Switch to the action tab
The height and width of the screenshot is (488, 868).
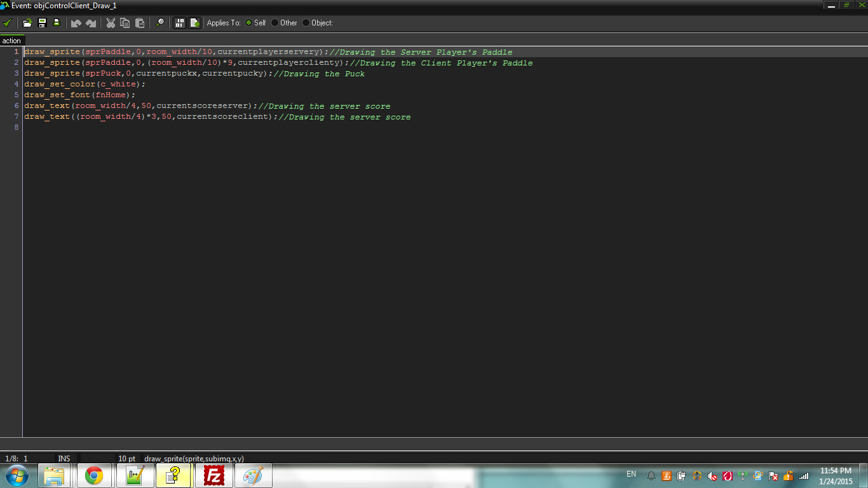[11, 40]
